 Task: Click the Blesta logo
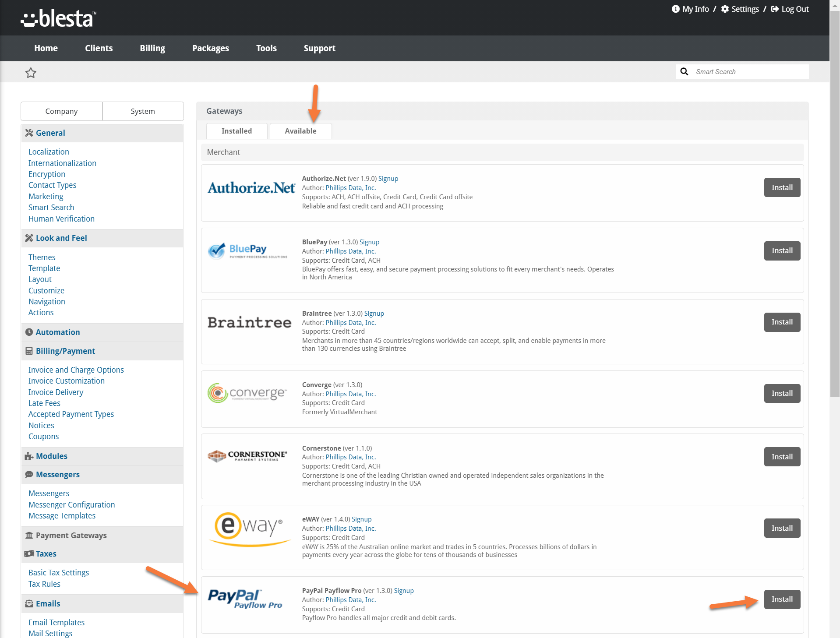58,18
